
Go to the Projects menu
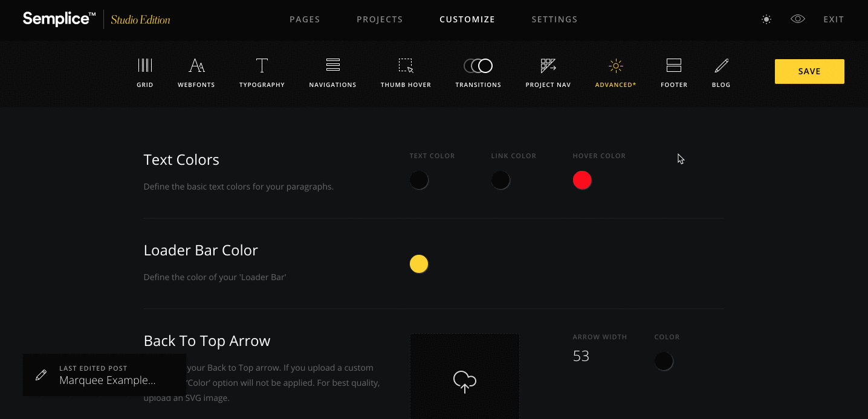point(380,19)
